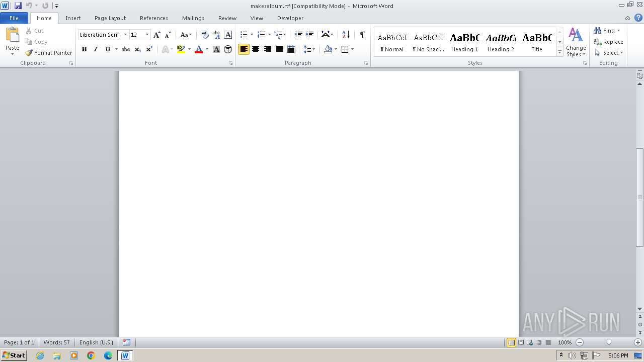644x362 pixels.
Task: Click the Text Highlight Color button
Action: [181, 49]
